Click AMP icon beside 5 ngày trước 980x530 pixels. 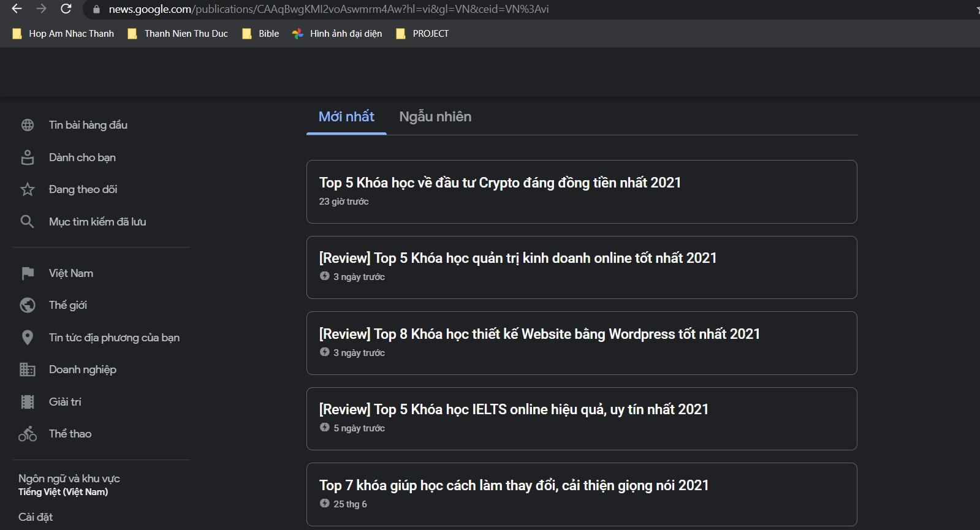click(325, 427)
